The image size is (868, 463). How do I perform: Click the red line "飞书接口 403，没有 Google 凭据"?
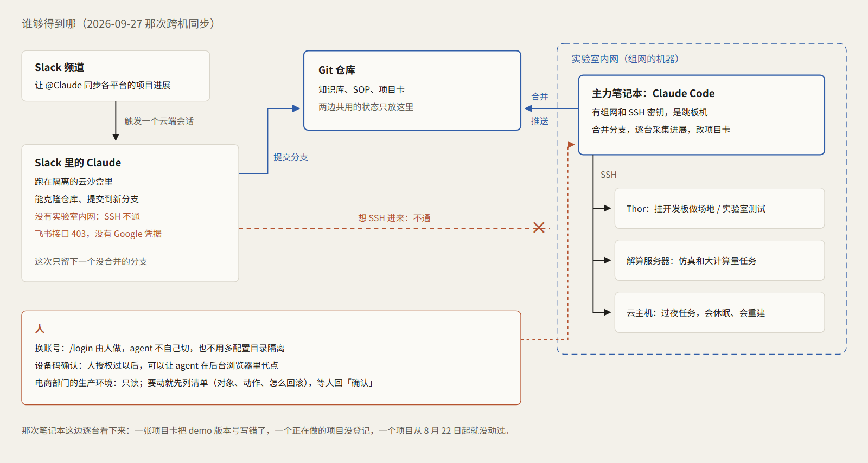tap(98, 234)
